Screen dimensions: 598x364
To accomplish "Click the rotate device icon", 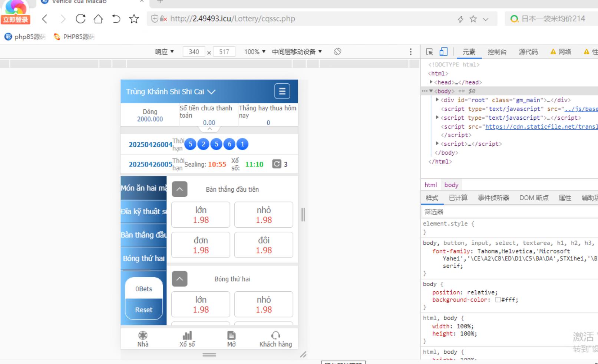I will (x=337, y=52).
